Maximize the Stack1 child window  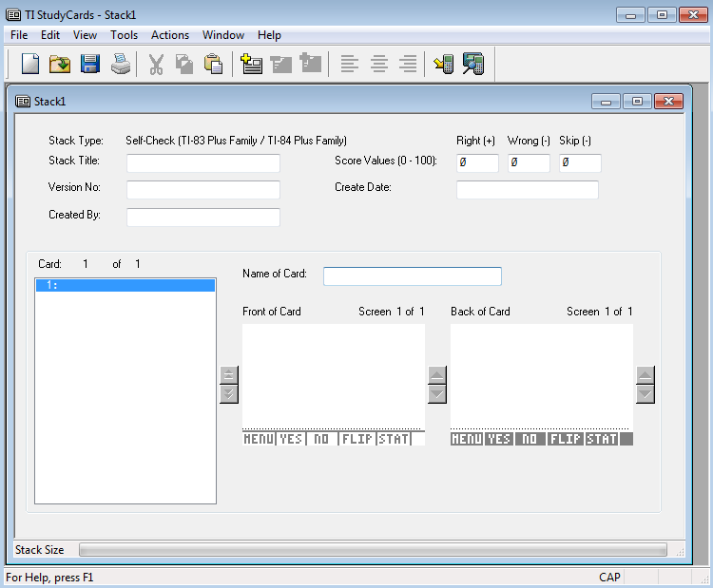(637, 102)
